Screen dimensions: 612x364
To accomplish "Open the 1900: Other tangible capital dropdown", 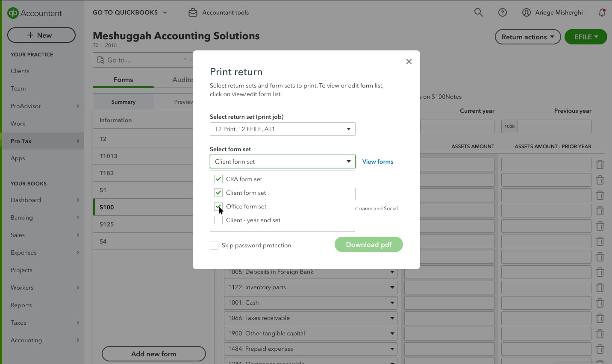I will [311, 334].
